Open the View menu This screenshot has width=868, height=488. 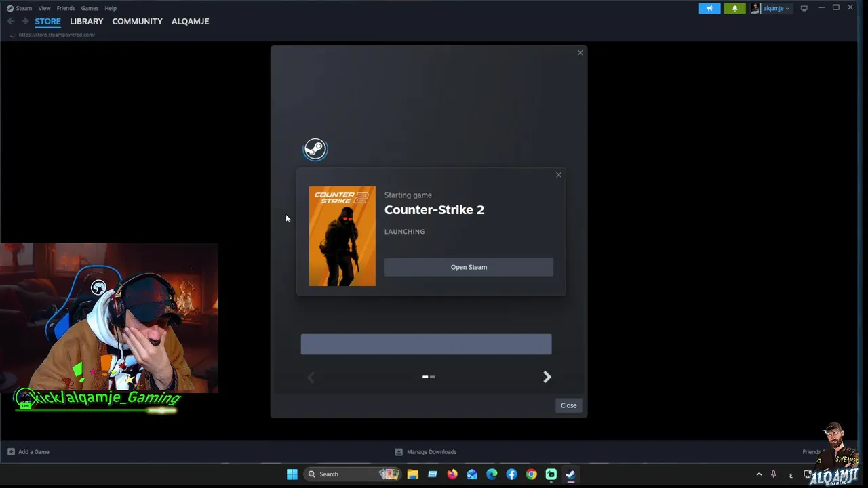click(44, 8)
